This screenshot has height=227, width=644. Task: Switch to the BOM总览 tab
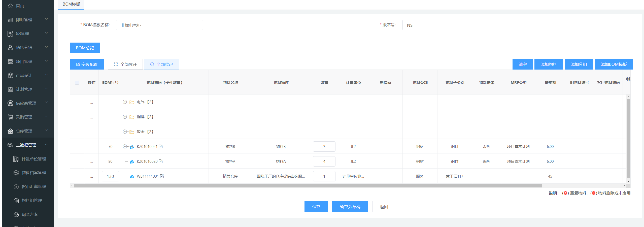click(x=85, y=48)
